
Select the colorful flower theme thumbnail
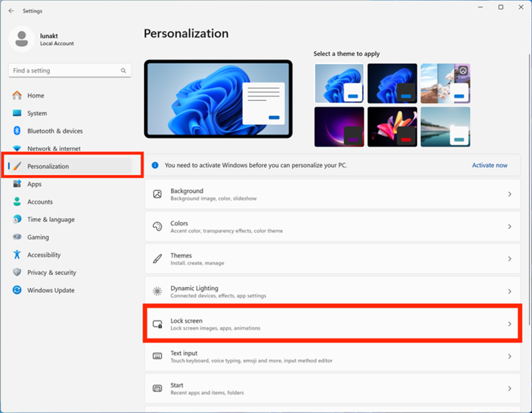[392, 126]
